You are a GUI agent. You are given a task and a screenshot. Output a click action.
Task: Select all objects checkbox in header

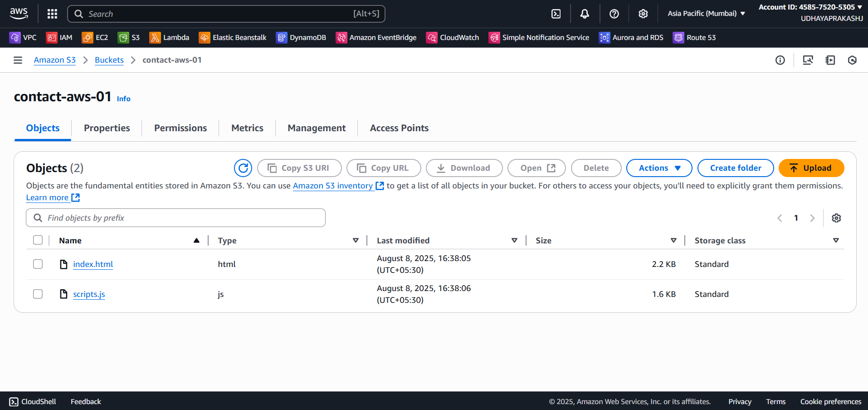coord(38,240)
